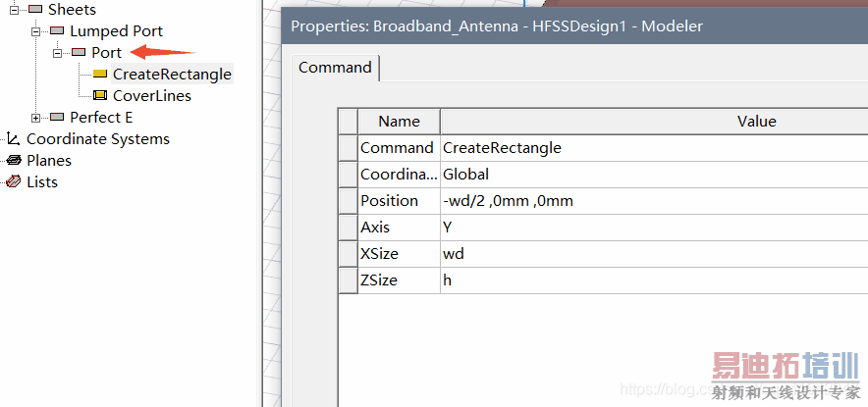Click the Value column header

point(756,122)
